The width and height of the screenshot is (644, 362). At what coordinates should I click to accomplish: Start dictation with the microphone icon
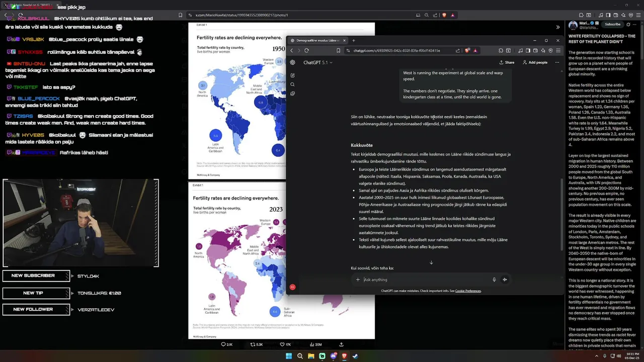pos(494,280)
